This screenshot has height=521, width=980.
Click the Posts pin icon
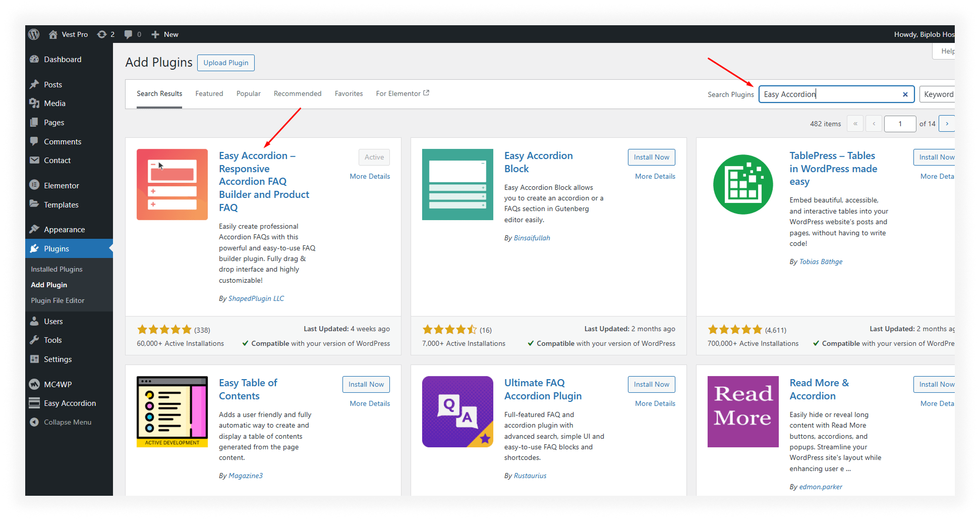click(x=34, y=84)
